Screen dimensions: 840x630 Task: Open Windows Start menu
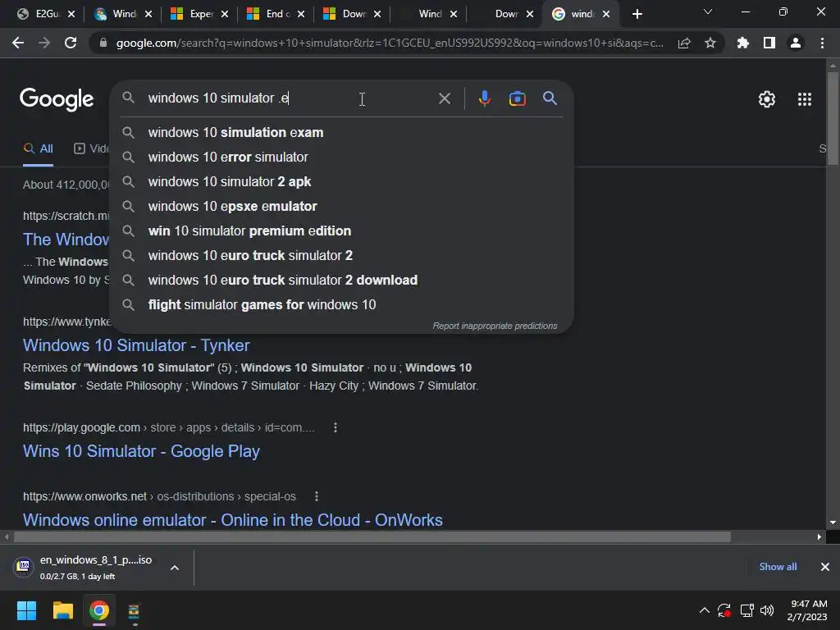tap(26, 610)
